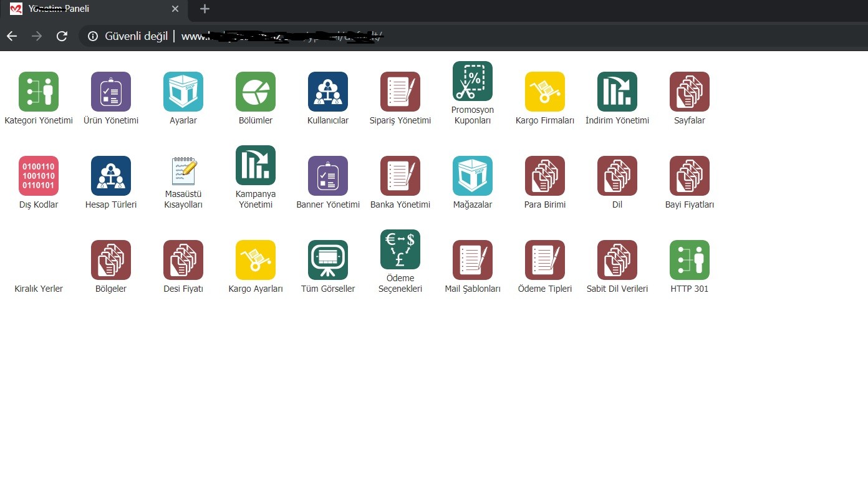The width and height of the screenshot is (868, 500).
Task: Click the Güvenli değil security indicator
Action: coord(128,36)
